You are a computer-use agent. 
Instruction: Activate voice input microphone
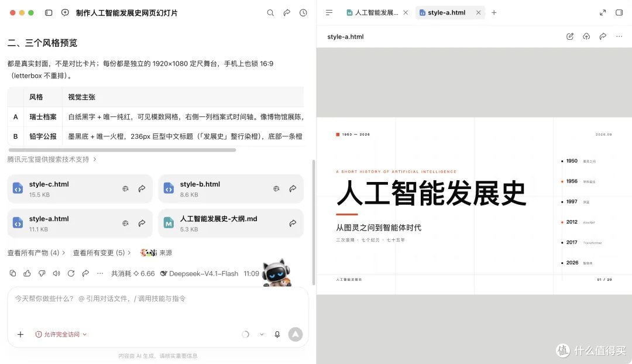coord(277,334)
